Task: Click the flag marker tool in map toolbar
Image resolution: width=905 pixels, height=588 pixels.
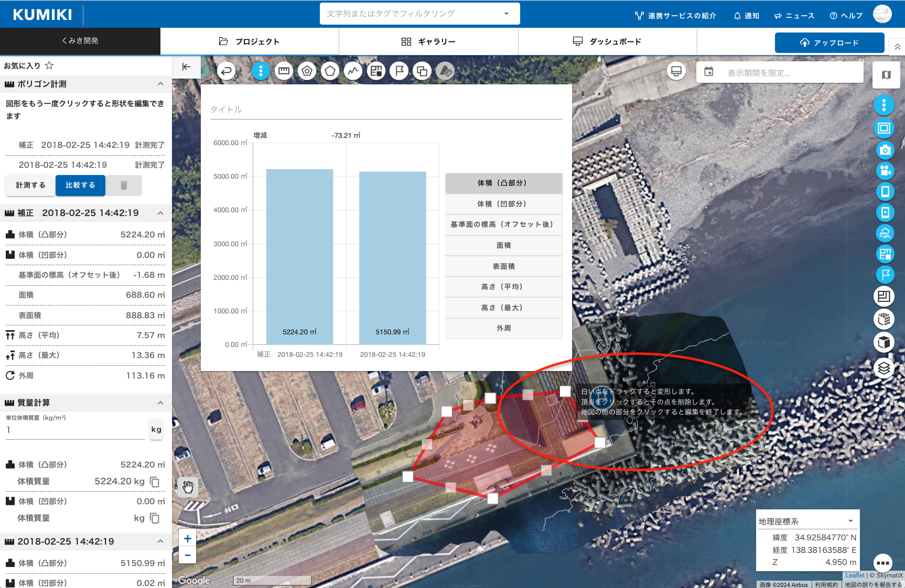Action: [x=399, y=71]
